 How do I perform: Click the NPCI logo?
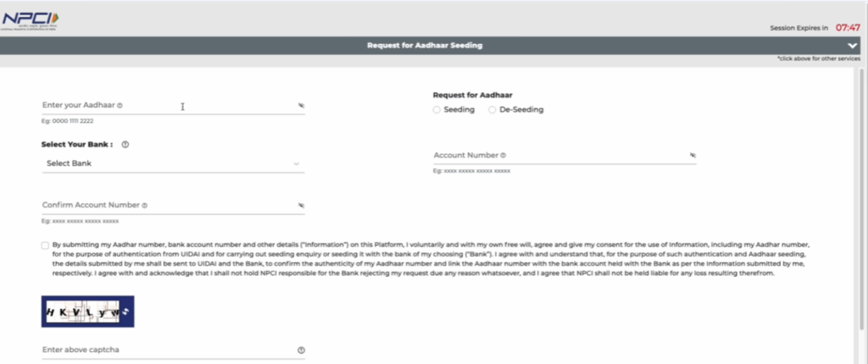[x=31, y=21]
